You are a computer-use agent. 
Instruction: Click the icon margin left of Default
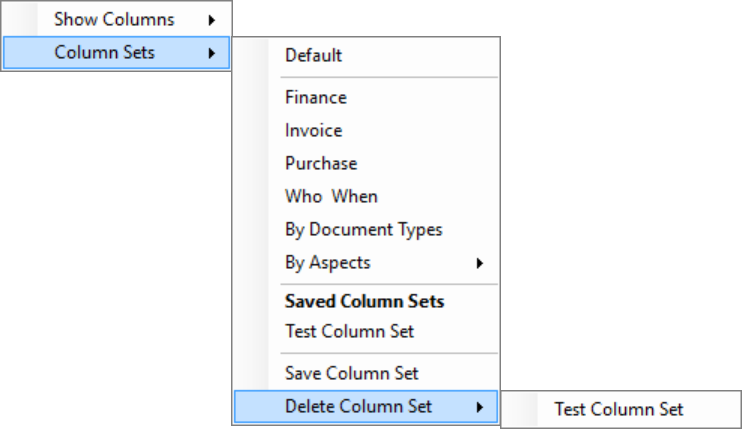[253, 55]
